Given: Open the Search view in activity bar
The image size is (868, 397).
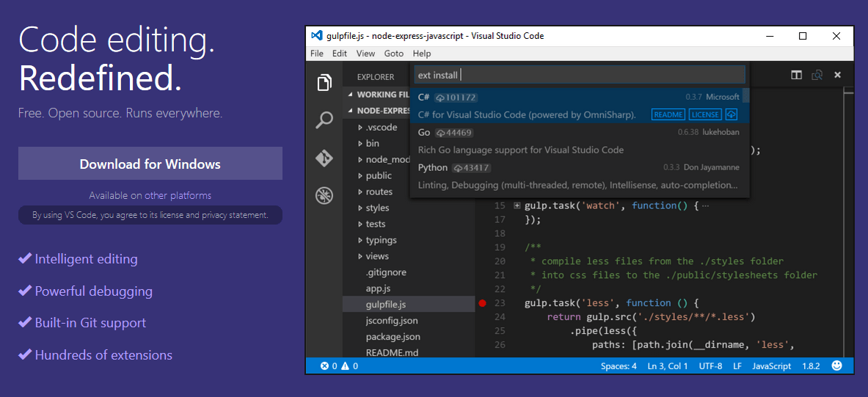Looking at the screenshot, I should [x=324, y=120].
